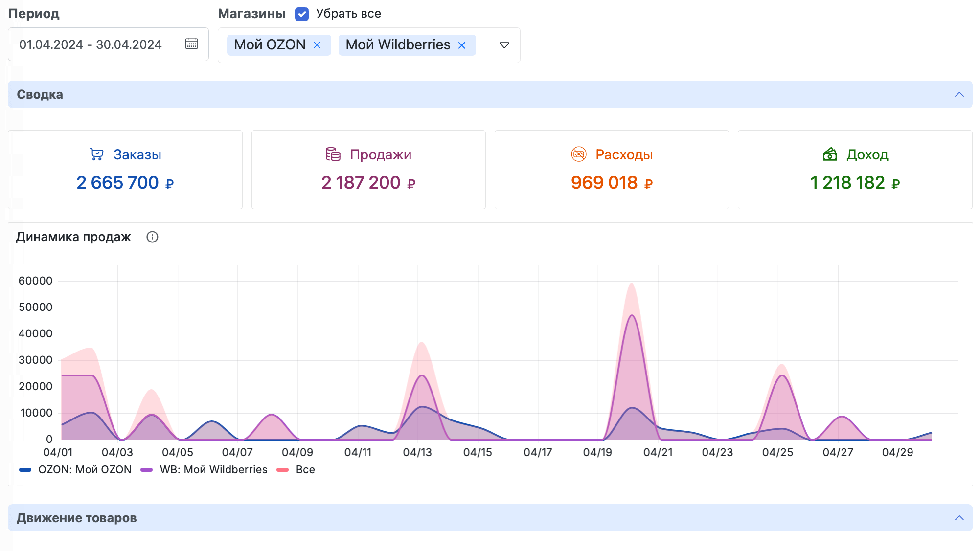
Task: Click the Расходы crossed-money icon
Action: tap(579, 154)
